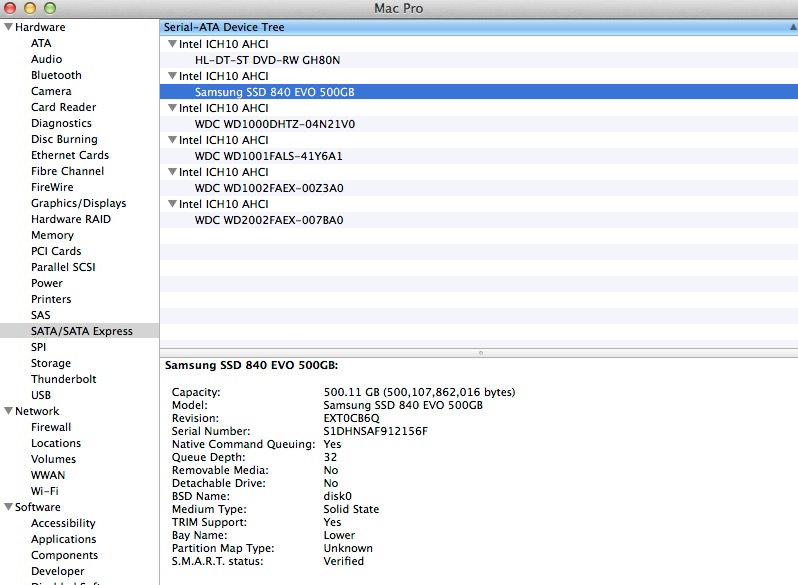Open Wi-Fi network info
Screen dimensions: 798x585
tap(45, 491)
